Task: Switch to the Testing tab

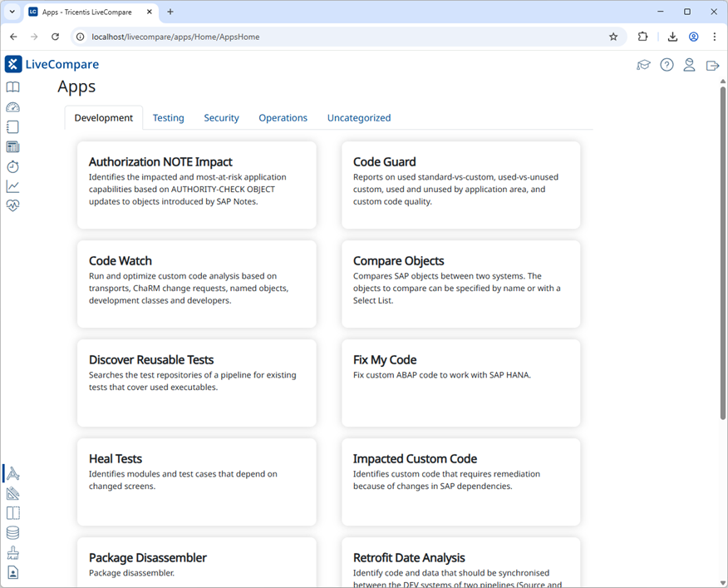Action: click(168, 118)
